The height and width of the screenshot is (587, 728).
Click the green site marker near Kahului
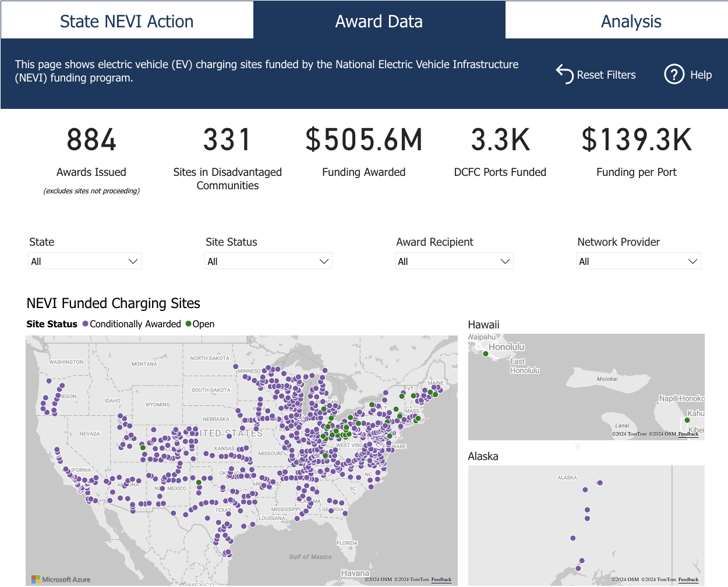687,420
